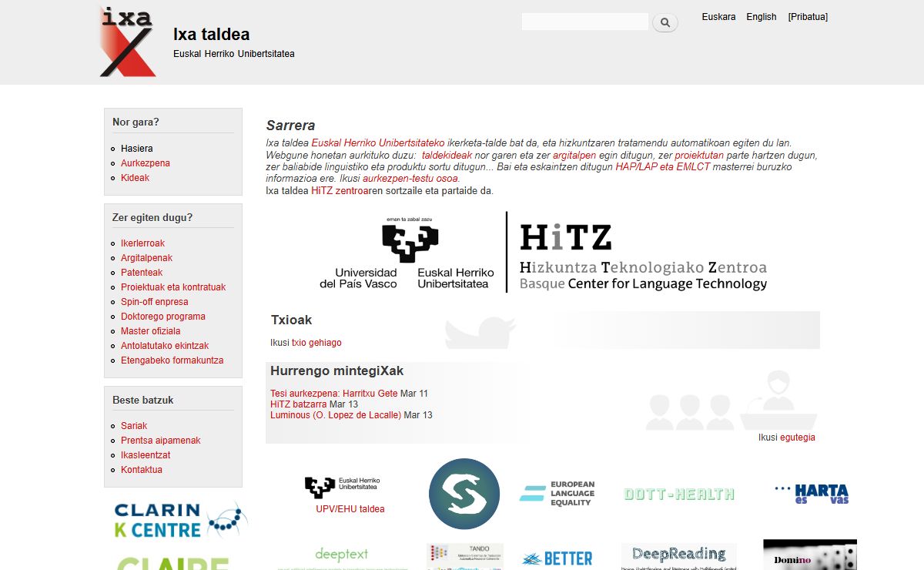Screen dimensions: 924x570
Task: Click the Beste batzuk sidebar heading
Action: coord(143,400)
